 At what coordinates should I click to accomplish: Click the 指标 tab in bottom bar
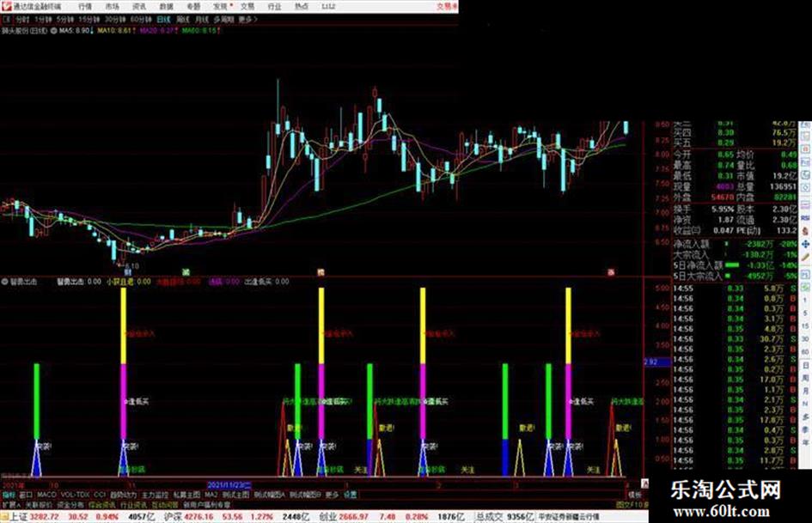click(x=9, y=495)
